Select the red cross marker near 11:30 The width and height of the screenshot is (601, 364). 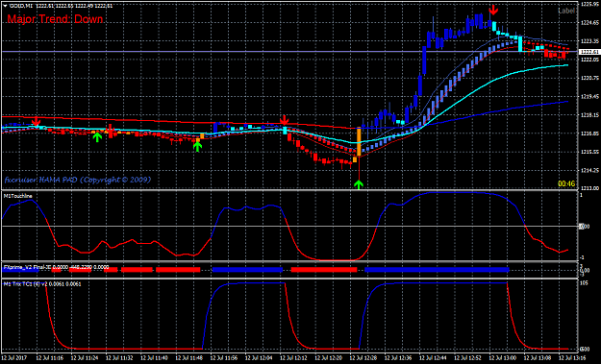click(111, 131)
